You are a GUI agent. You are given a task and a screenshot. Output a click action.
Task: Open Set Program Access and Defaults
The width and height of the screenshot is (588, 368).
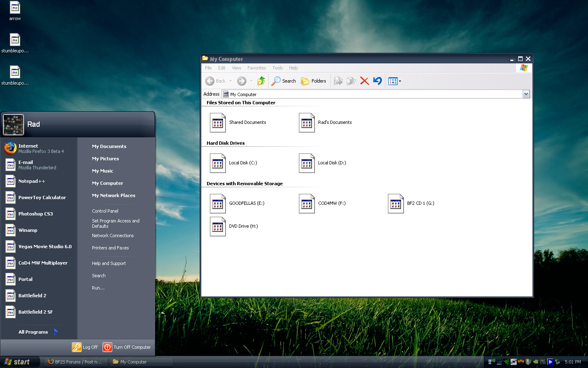click(x=116, y=223)
